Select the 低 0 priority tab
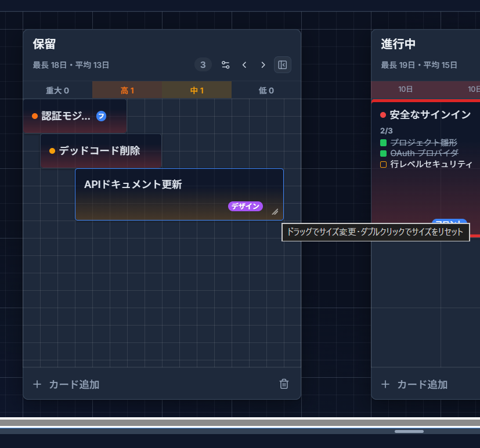The height and width of the screenshot is (448, 480). pos(266,91)
